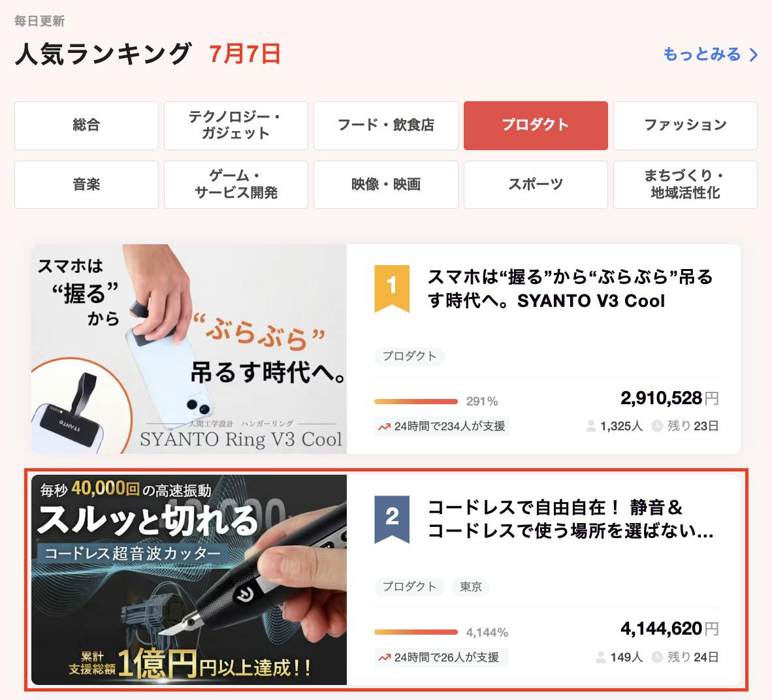Click the 291% funding progress bar
The height and width of the screenshot is (700, 772).
point(416,402)
